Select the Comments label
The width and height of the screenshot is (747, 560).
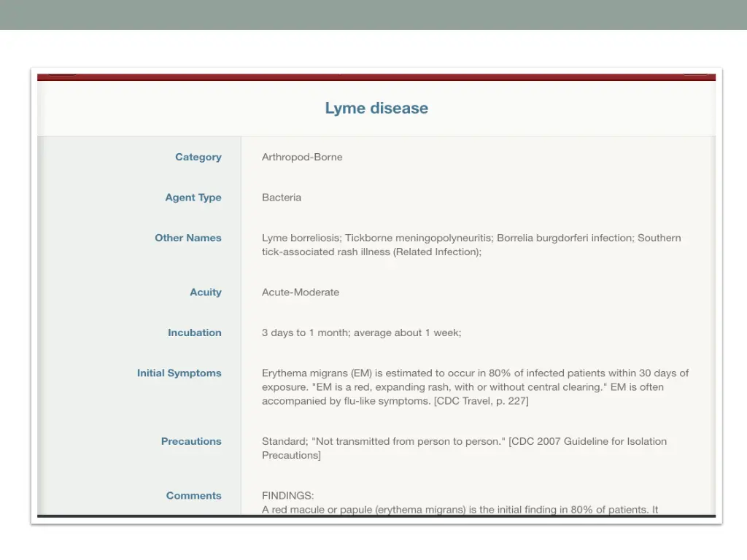pyautogui.click(x=193, y=496)
